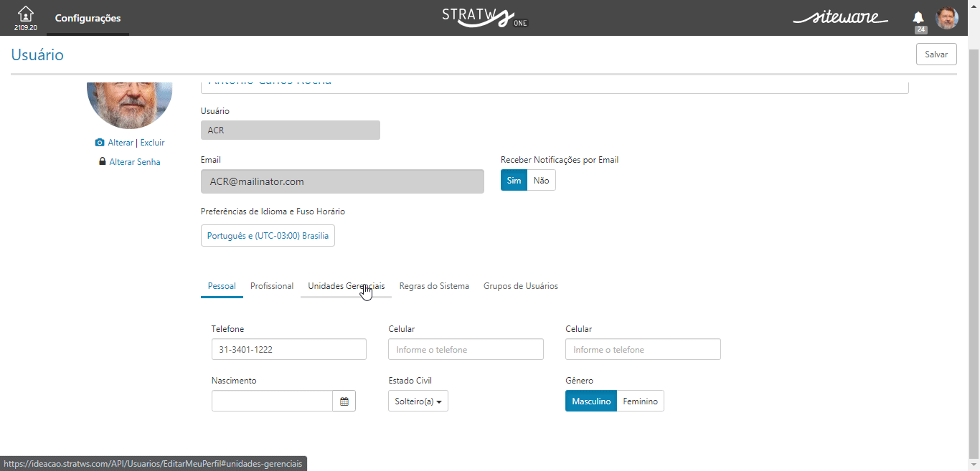This screenshot has width=980, height=471.
Task: Click the Gênero label
Action: pos(579,381)
